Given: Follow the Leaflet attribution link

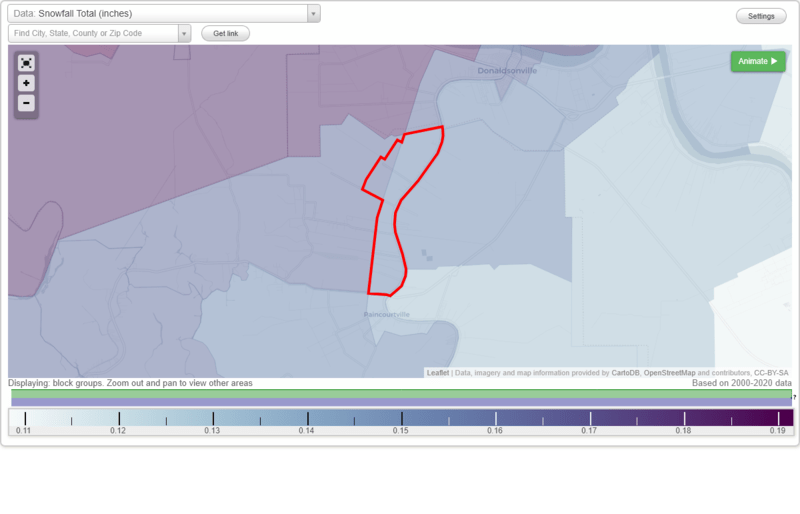Looking at the screenshot, I should click(438, 373).
